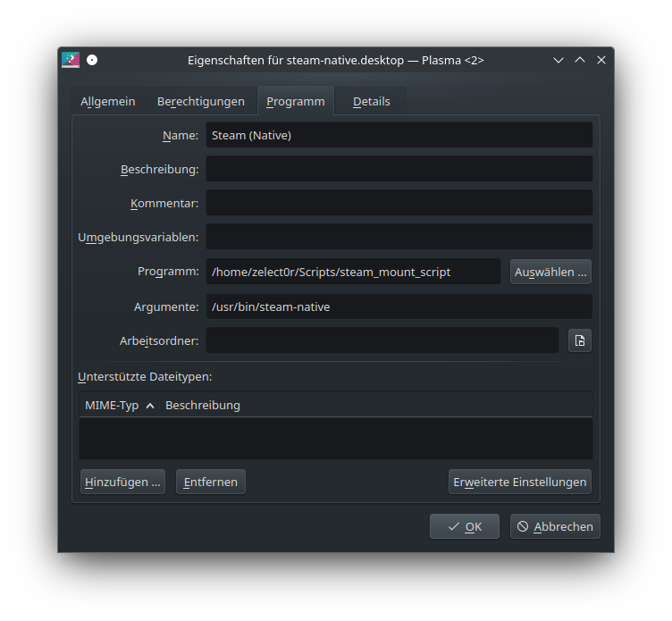Click into the Kommentar field

point(399,203)
